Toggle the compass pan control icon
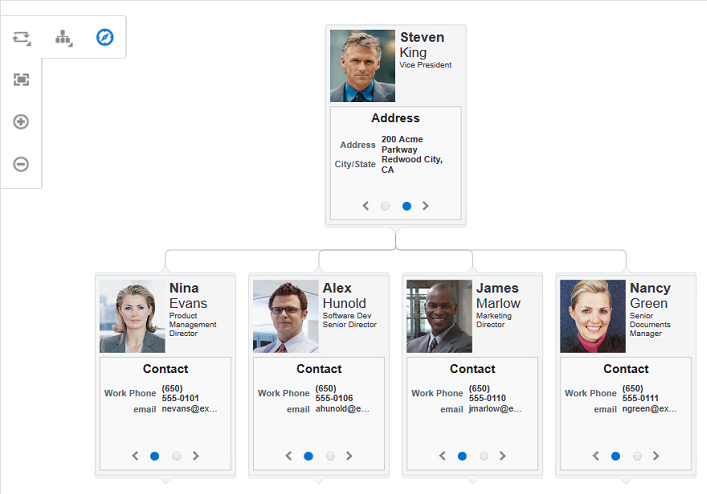Image resolution: width=707 pixels, height=494 pixels. 105,37
